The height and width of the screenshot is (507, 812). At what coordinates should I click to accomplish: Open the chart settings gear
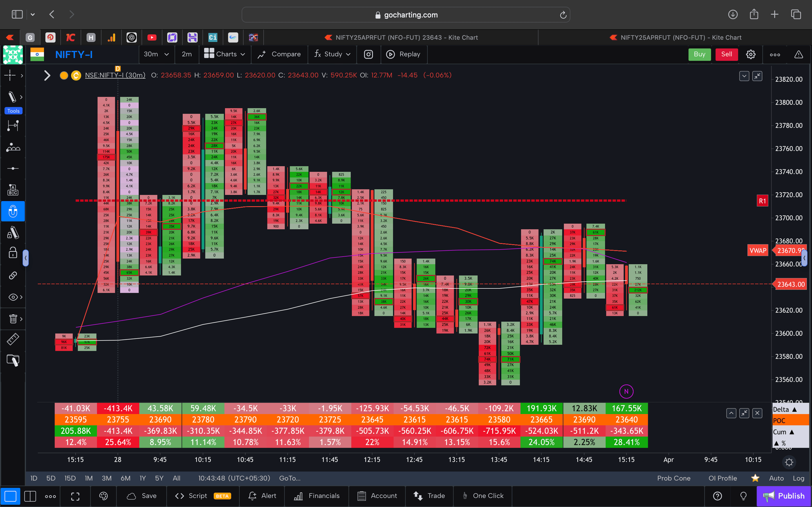click(x=751, y=54)
